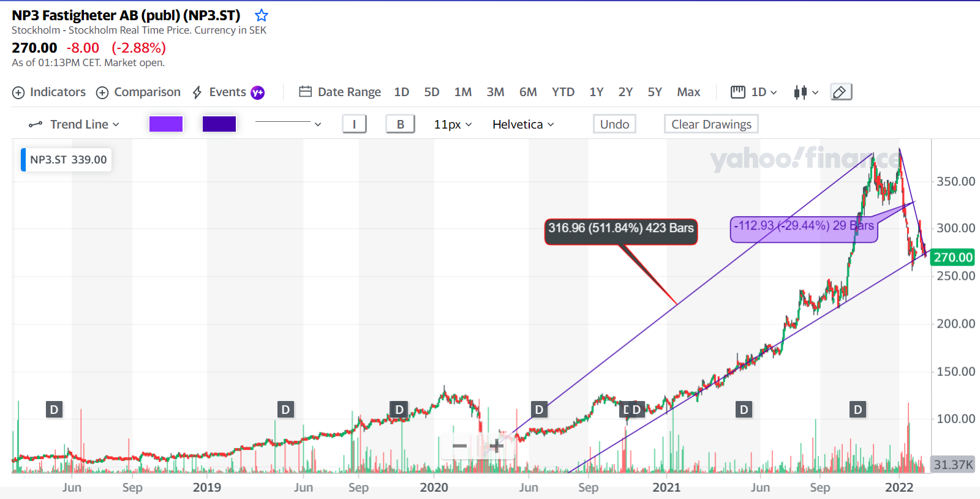The width and height of the screenshot is (980, 499).
Task: Open the Comparison tool
Action: (138, 92)
